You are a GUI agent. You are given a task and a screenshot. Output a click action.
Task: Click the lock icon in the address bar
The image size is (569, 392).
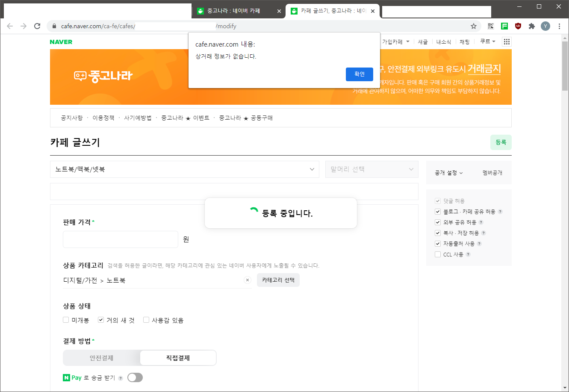coord(54,26)
